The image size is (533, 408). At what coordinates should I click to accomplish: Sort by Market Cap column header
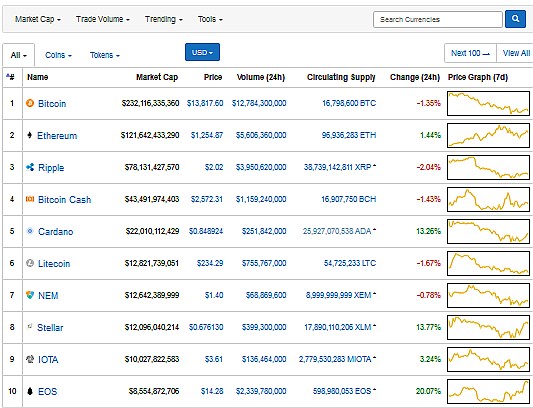[x=157, y=77]
